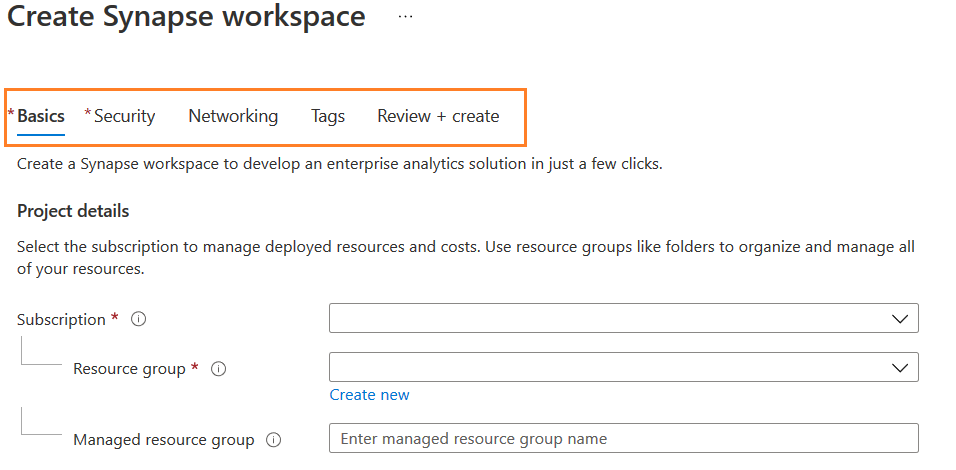
Task: Expand the Subscription dropdown
Action: coord(624,318)
